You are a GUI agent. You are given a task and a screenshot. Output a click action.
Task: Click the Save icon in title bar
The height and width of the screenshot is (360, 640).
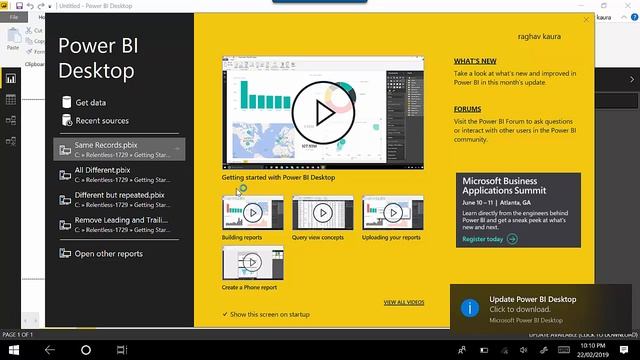pos(19,6)
